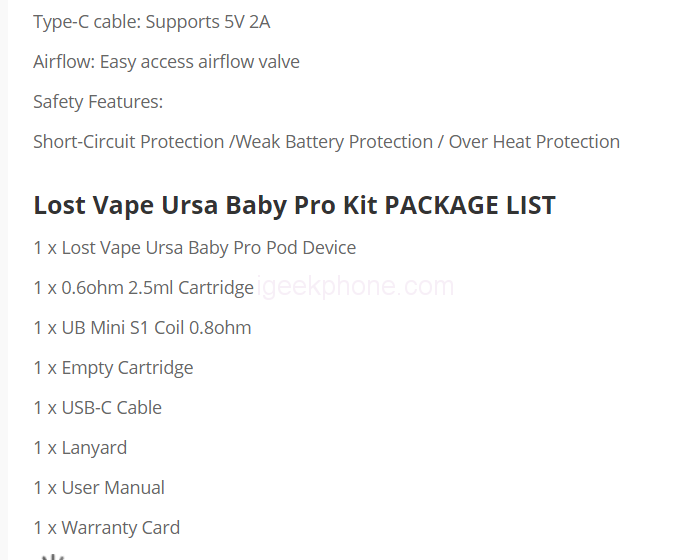Screen dimensions: 696x560
Task: Click the Short-Circuit Protection text
Action: (128, 141)
